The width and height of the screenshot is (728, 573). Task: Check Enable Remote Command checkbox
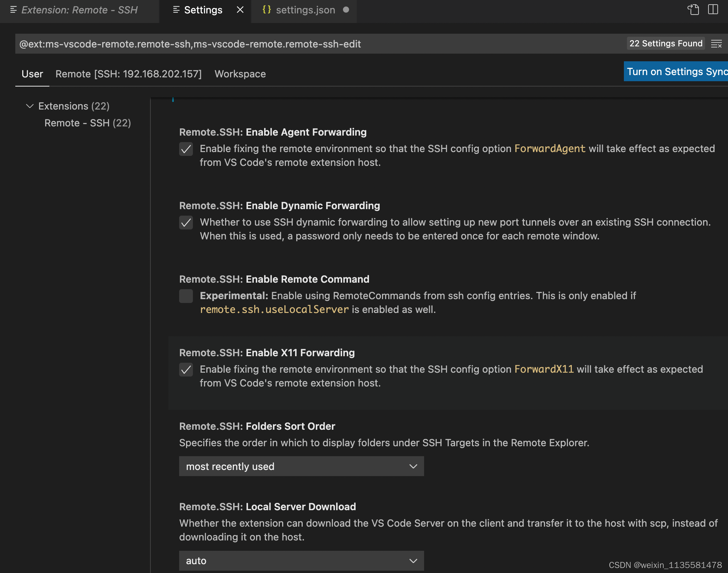186,296
